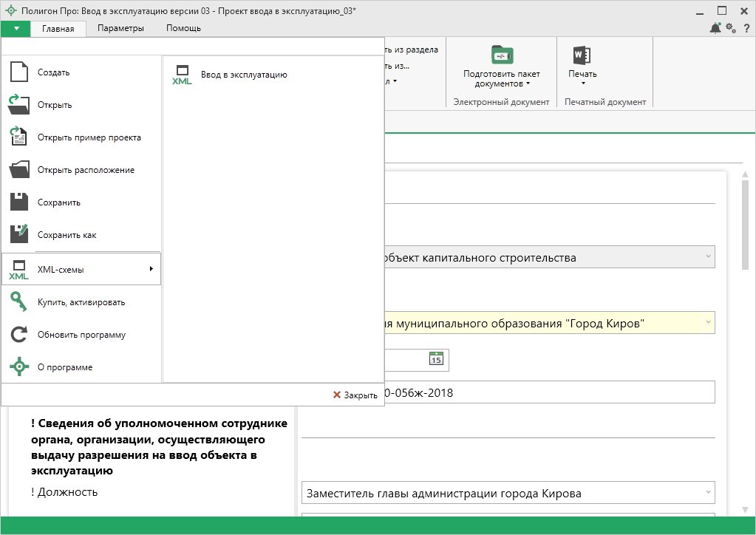Choose Открыть расположение menu item

point(86,170)
